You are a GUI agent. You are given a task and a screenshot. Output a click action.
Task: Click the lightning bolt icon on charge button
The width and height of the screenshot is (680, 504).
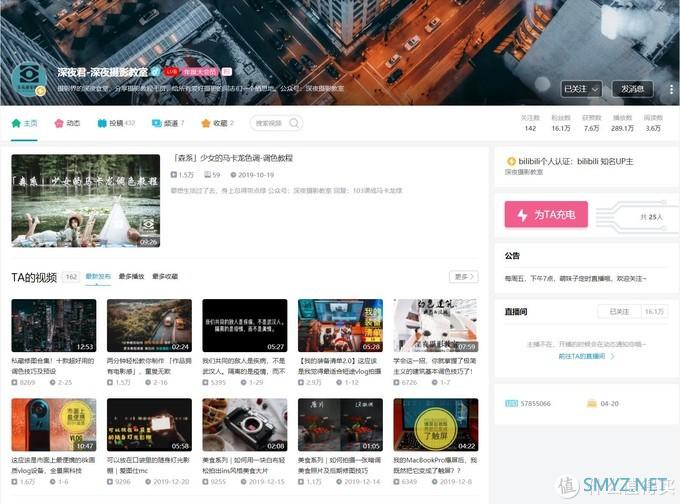[x=523, y=215]
